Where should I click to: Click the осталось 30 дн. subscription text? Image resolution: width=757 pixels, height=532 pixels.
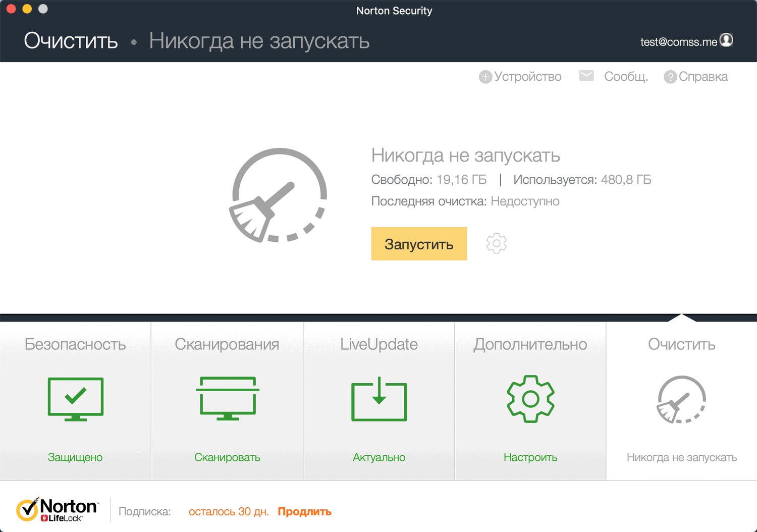point(229,511)
